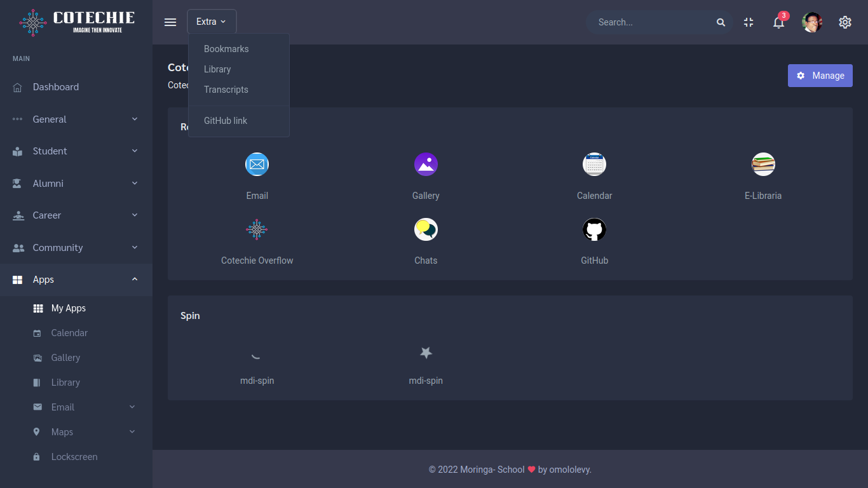This screenshot has width=868, height=488.
Task: Click the Cotechie Overflow label
Action: click(257, 261)
